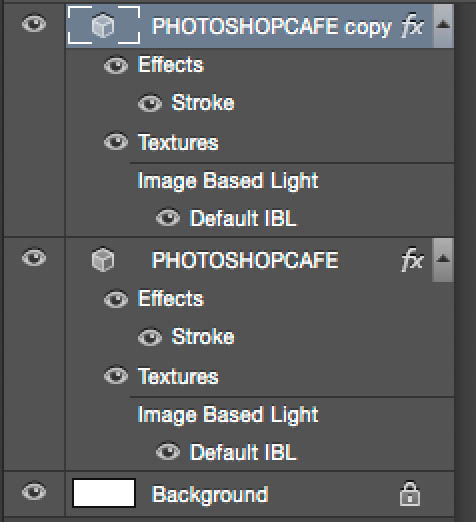Open fx layer styles on PHOTOSHOPCAFE copy

(x=412, y=25)
